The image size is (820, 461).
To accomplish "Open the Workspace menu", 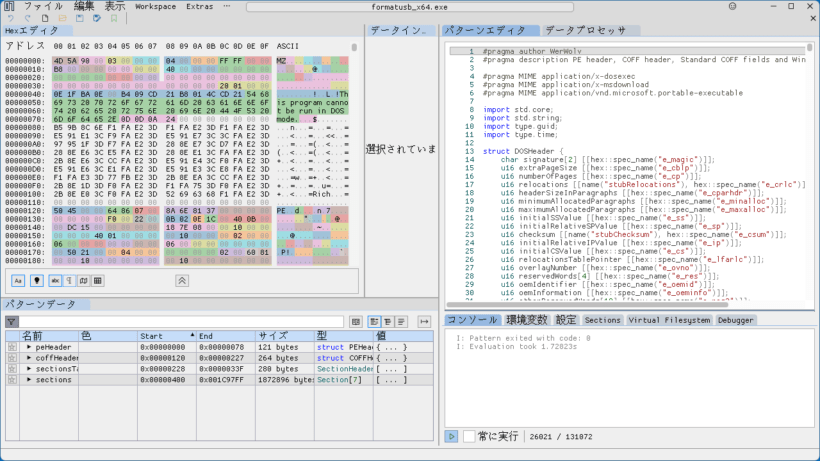I will pyautogui.click(x=155, y=7).
